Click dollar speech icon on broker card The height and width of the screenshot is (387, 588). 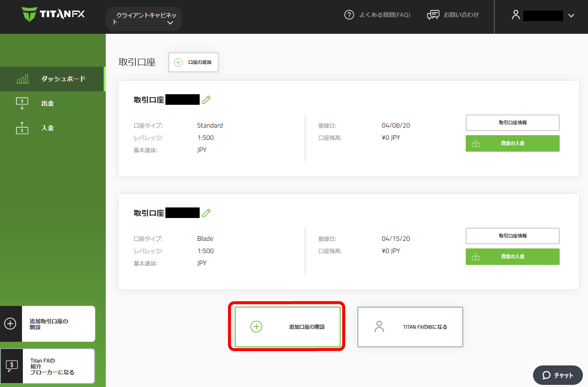pos(11,365)
